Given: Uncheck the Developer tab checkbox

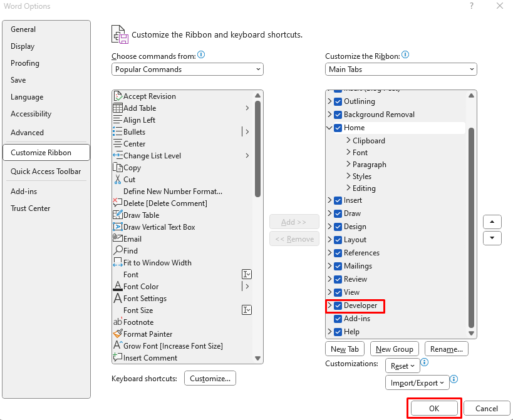Looking at the screenshot, I should coord(338,305).
